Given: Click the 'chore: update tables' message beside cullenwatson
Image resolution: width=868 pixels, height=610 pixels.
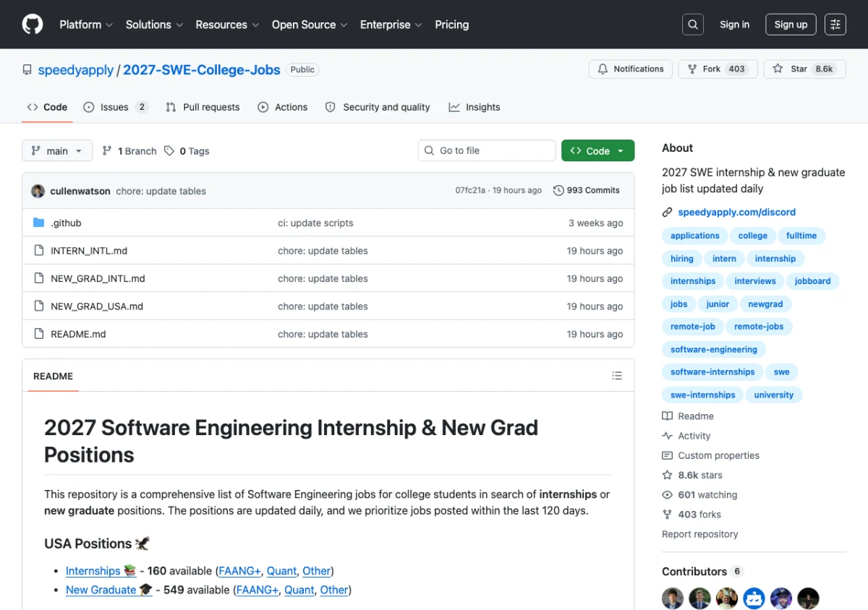Looking at the screenshot, I should (161, 192).
